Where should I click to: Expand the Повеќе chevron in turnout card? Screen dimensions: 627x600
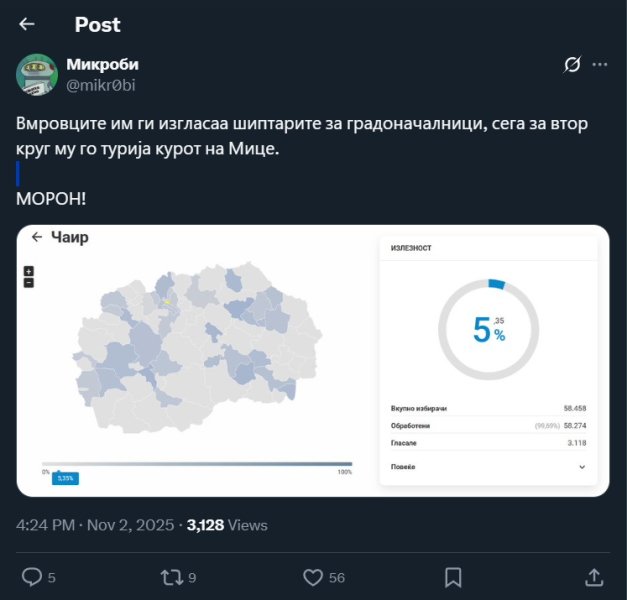(x=582, y=467)
